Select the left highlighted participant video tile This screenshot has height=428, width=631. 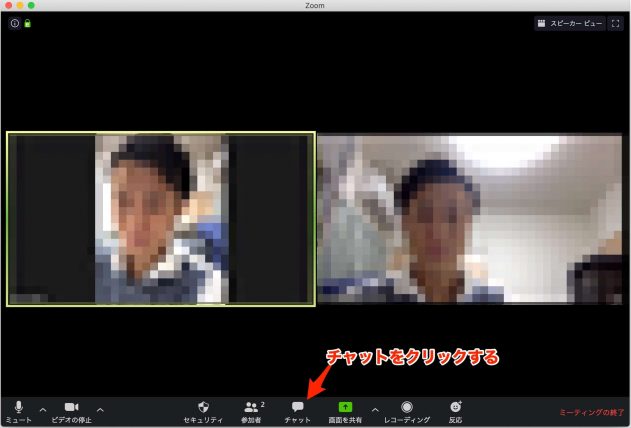[161, 218]
